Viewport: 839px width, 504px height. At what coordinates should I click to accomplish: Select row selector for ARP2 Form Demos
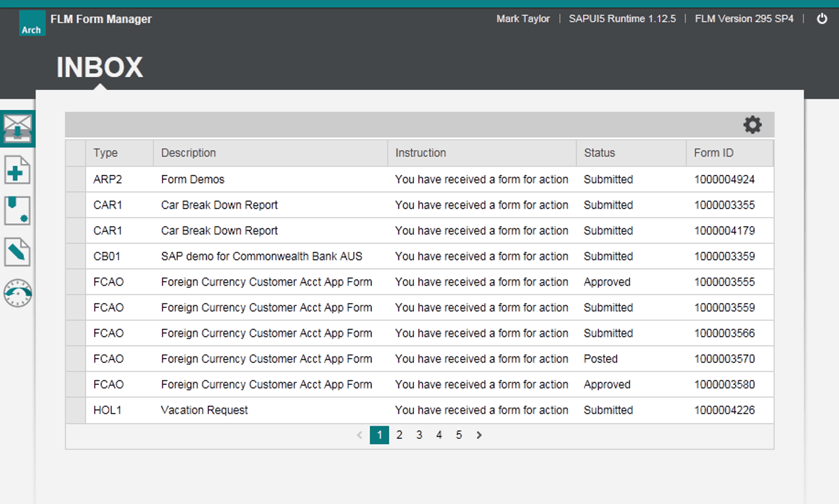tap(76, 179)
